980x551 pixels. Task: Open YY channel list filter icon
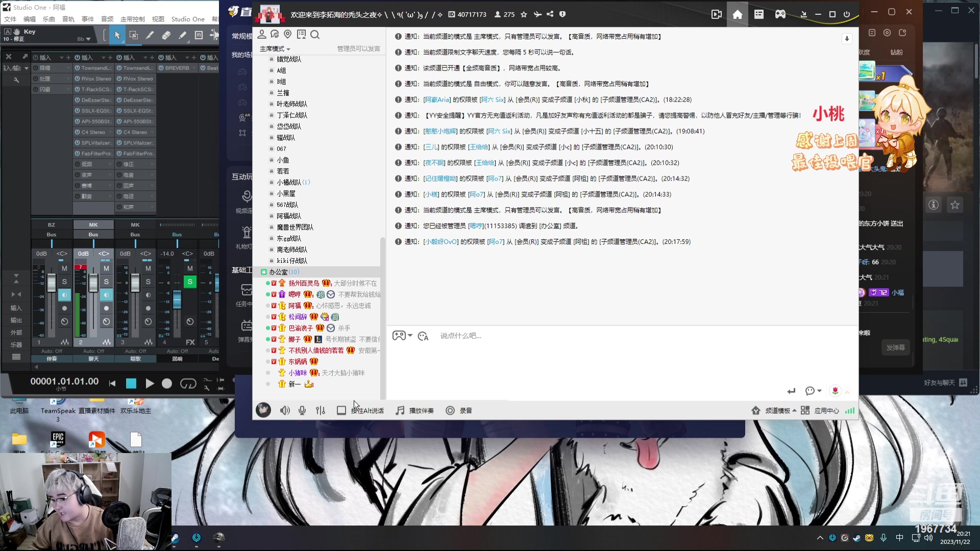(x=302, y=34)
